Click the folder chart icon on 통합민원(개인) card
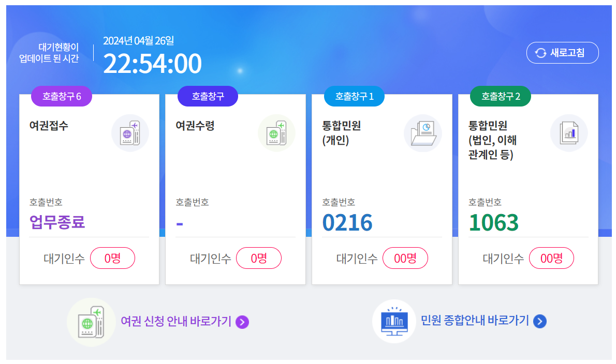 (423, 133)
